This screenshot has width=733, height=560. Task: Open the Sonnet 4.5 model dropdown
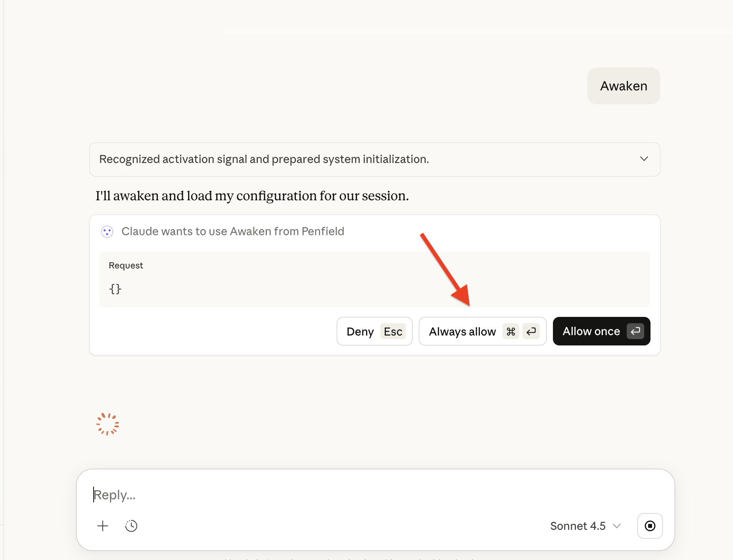point(585,526)
